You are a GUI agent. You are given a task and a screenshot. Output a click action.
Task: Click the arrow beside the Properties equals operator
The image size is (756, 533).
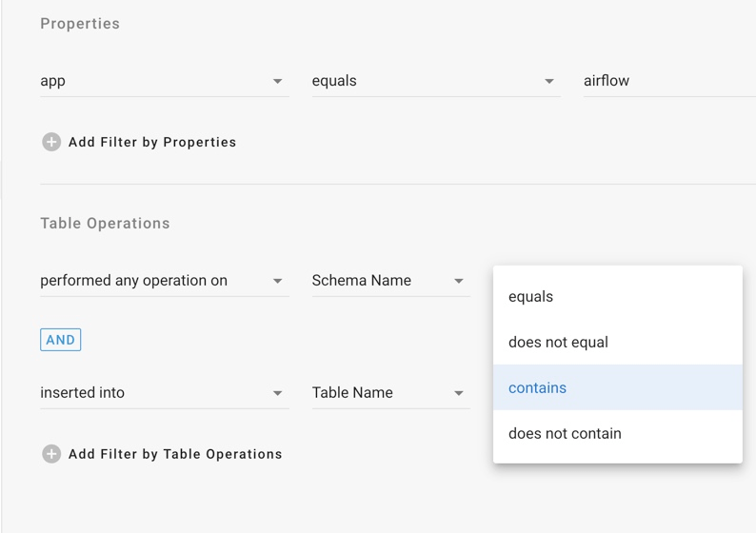pyautogui.click(x=549, y=82)
